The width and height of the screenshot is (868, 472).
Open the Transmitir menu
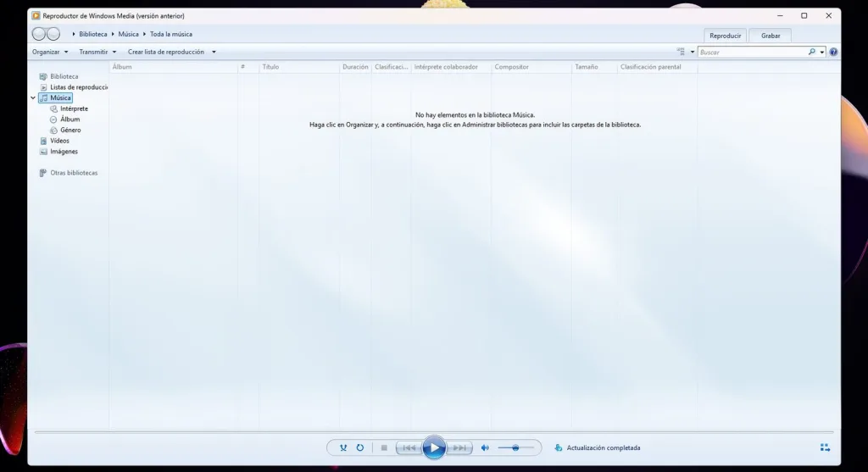(97, 52)
